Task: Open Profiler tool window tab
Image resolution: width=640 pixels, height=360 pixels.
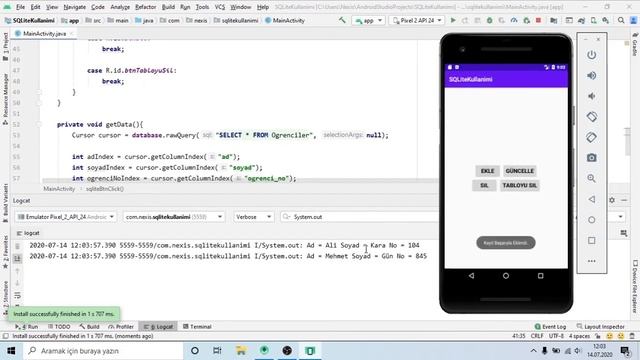Action: [121, 327]
